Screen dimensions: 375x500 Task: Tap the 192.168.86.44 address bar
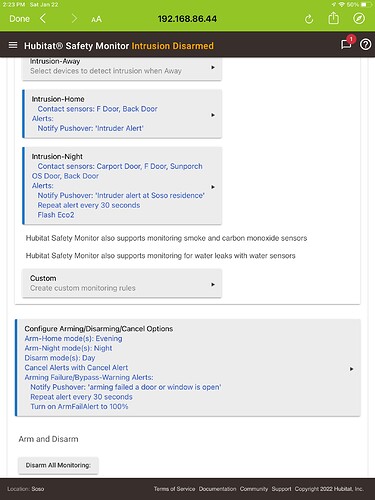click(x=187, y=19)
